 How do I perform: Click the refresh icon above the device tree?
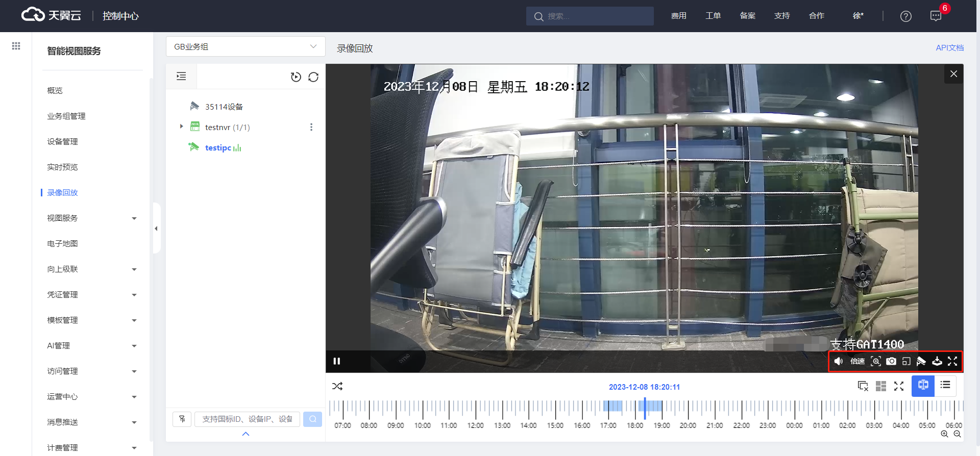(313, 77)
